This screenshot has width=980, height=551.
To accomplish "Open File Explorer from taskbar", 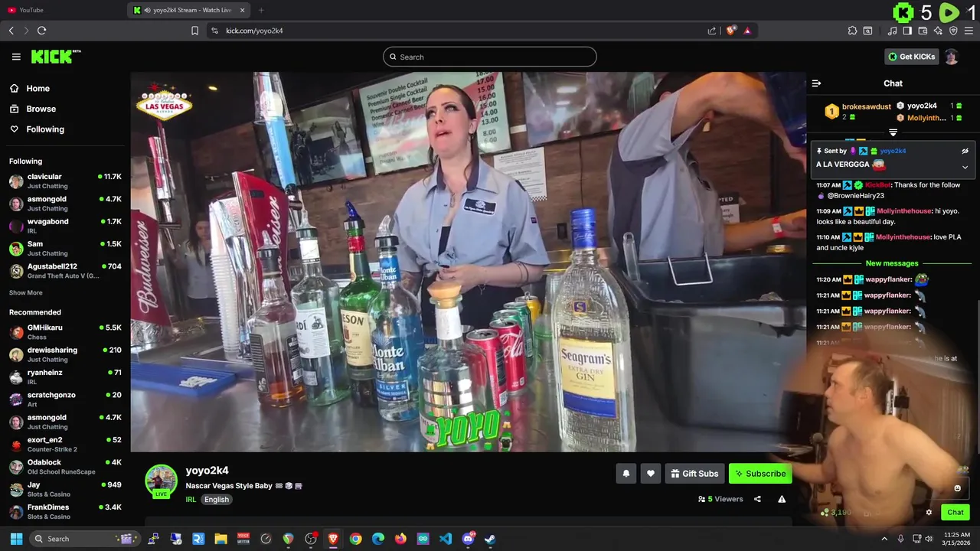I will 220,539.
